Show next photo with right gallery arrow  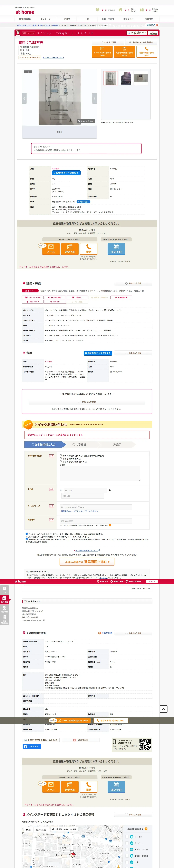pyautogui.click(x=95, y=98)
